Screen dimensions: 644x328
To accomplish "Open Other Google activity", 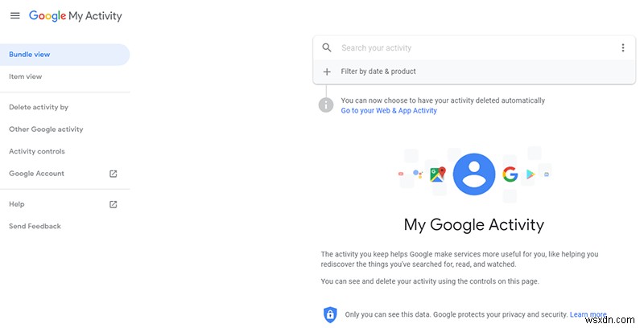I will coord(46,129).
